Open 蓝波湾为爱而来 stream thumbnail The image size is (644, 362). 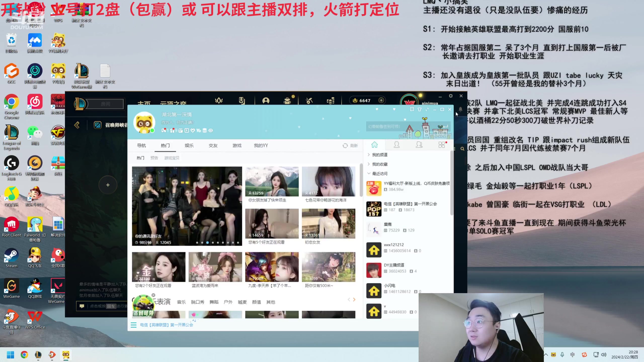click(x=215, y=267)
